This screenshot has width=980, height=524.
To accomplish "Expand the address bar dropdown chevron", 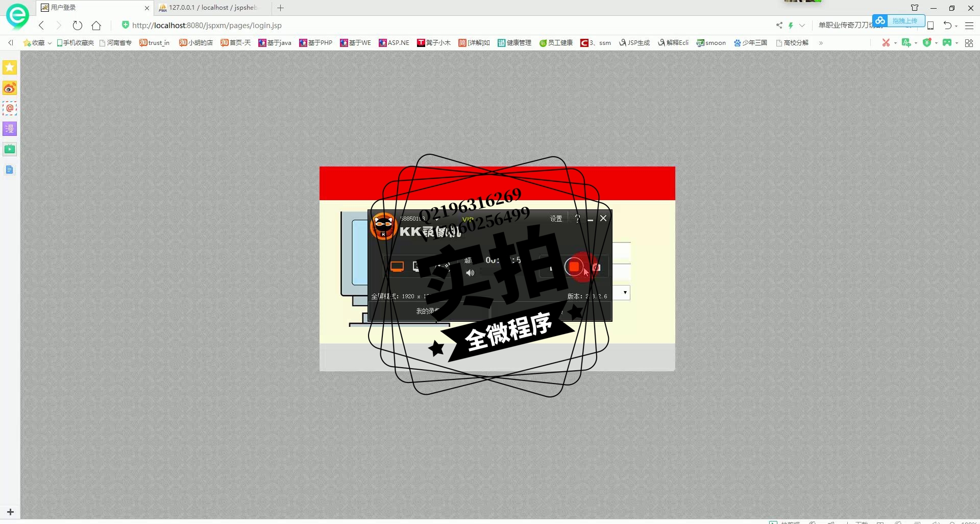I will pos(802,26).
